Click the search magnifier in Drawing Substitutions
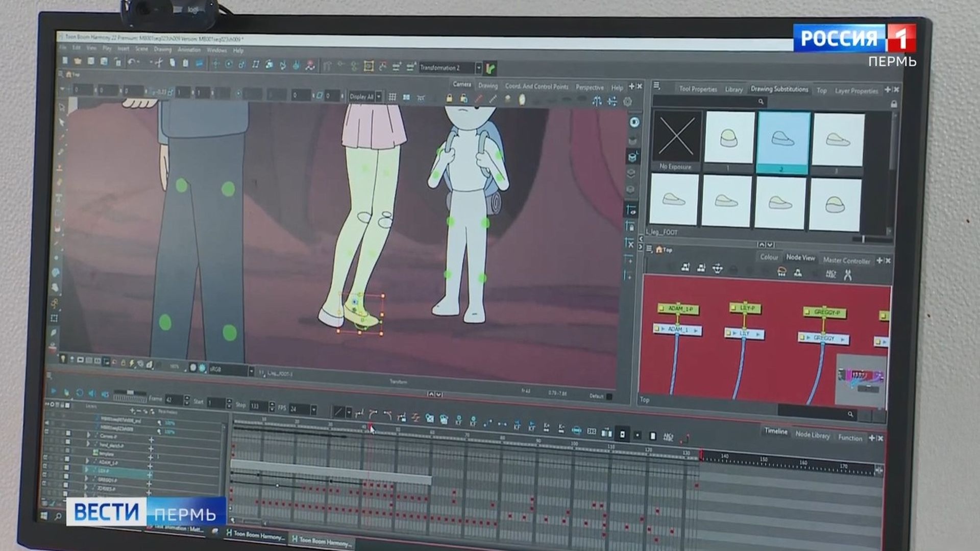Viewport: 980px width, 551px height. tap(761, 102)
